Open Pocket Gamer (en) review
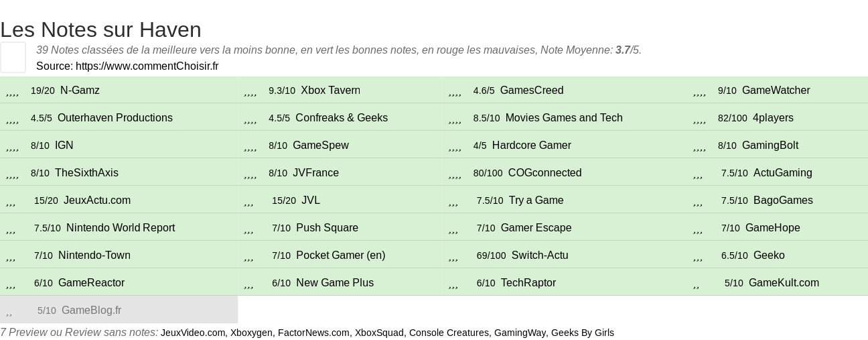Screen dimensions: 868x340 coord(341,256)
